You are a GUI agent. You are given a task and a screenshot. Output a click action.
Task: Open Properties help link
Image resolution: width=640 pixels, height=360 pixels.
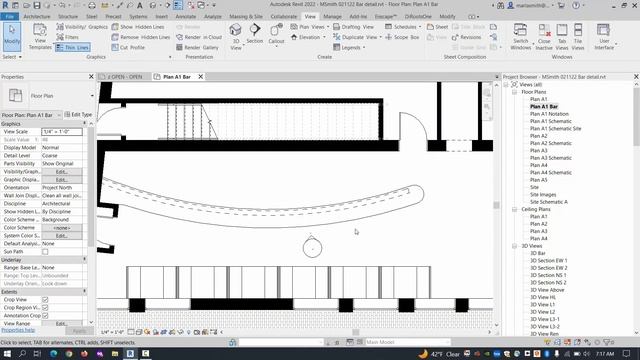click(18, 330)
